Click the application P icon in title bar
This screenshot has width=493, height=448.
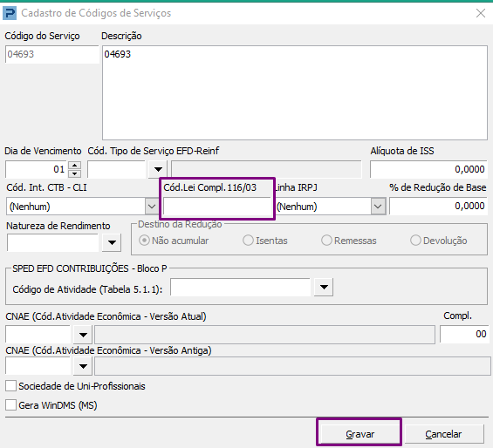pyautogui.click(x=9, y=13)
